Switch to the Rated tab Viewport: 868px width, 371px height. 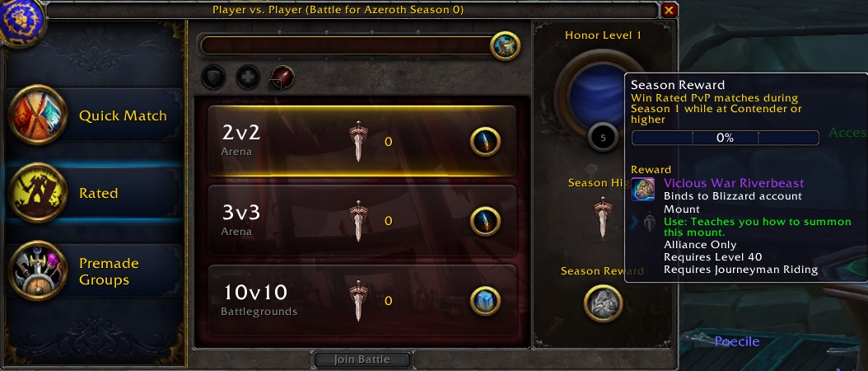pyautogui.click(x=94, y=193)
